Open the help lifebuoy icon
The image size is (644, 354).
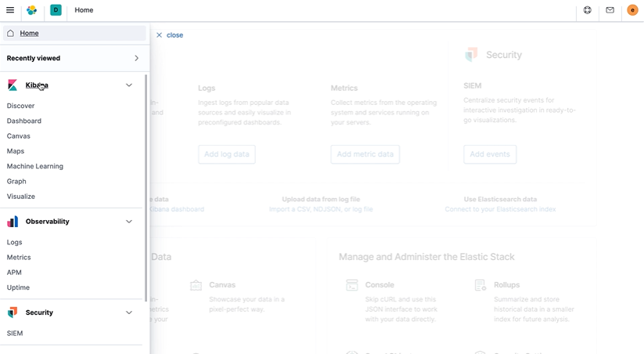point(588,10)
